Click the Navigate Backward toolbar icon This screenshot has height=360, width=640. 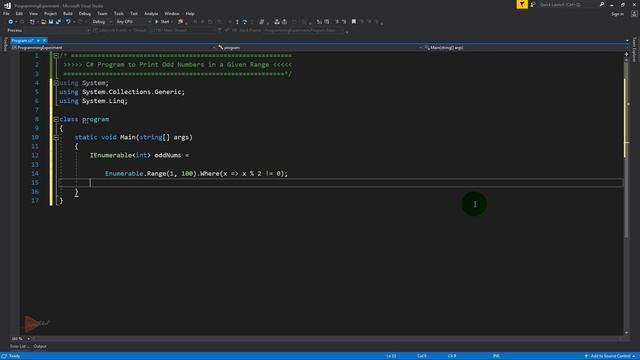tap(11, 22)
